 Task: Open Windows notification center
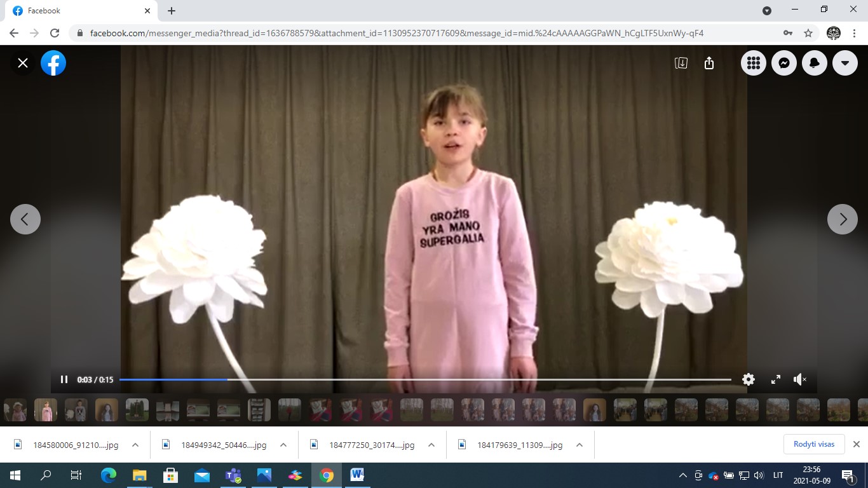tap(848, 475)
